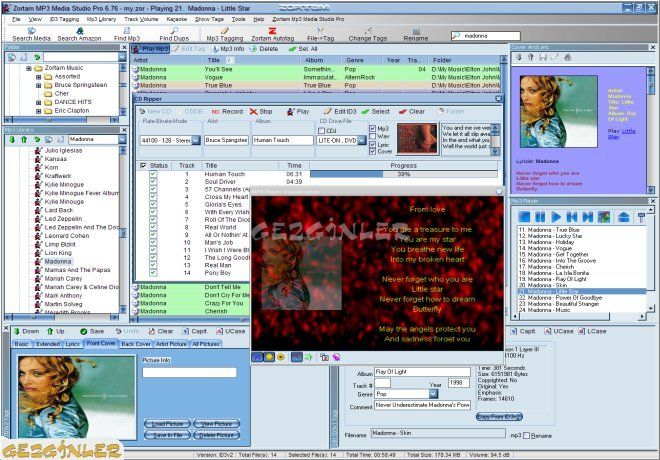Open the Genre Pop dropdown
The height and width of the screenshot is (460, 660).
[x=433, y=394]
